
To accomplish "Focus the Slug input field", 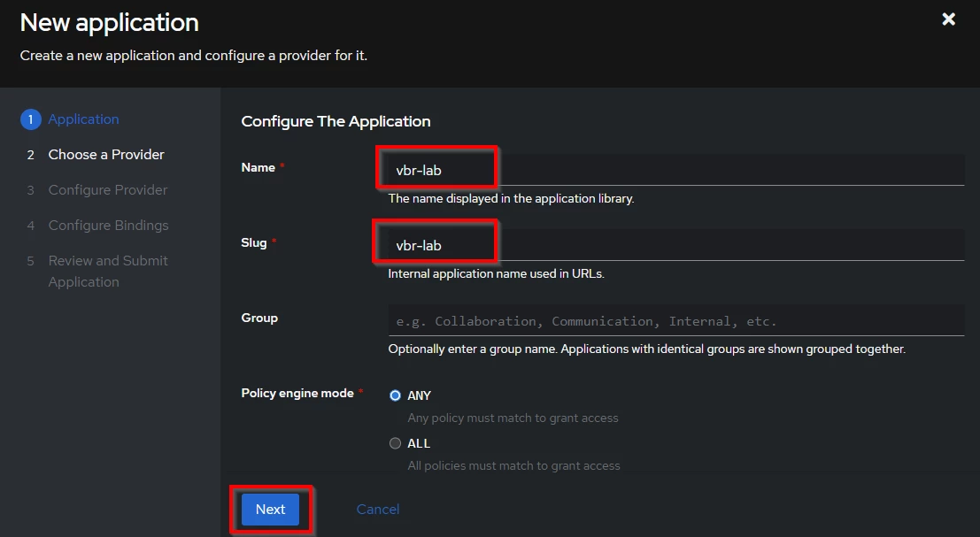I will point(675,245).
